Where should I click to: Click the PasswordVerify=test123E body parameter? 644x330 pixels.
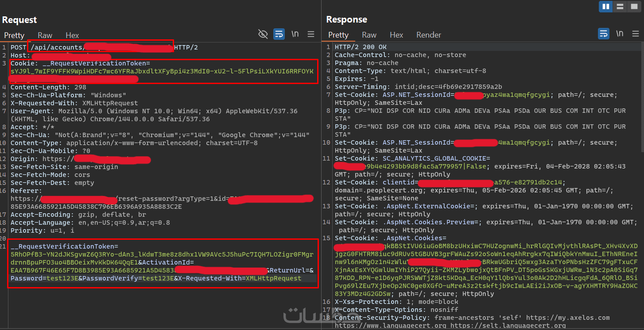click(128, 278)
